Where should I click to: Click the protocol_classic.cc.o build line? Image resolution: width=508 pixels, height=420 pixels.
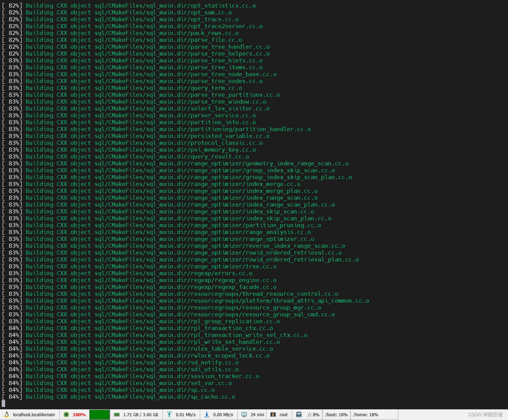coord(132,143)
